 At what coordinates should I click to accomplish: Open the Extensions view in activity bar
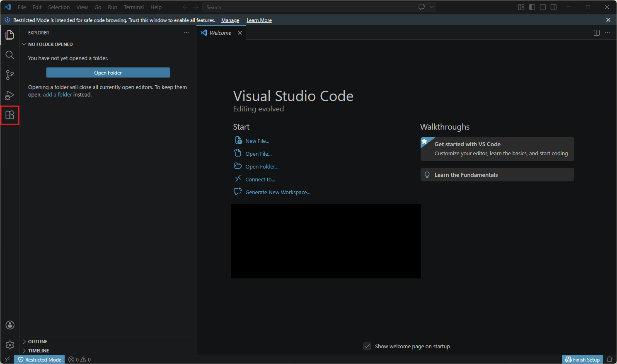pyautogui.click(x=10, y=115)
